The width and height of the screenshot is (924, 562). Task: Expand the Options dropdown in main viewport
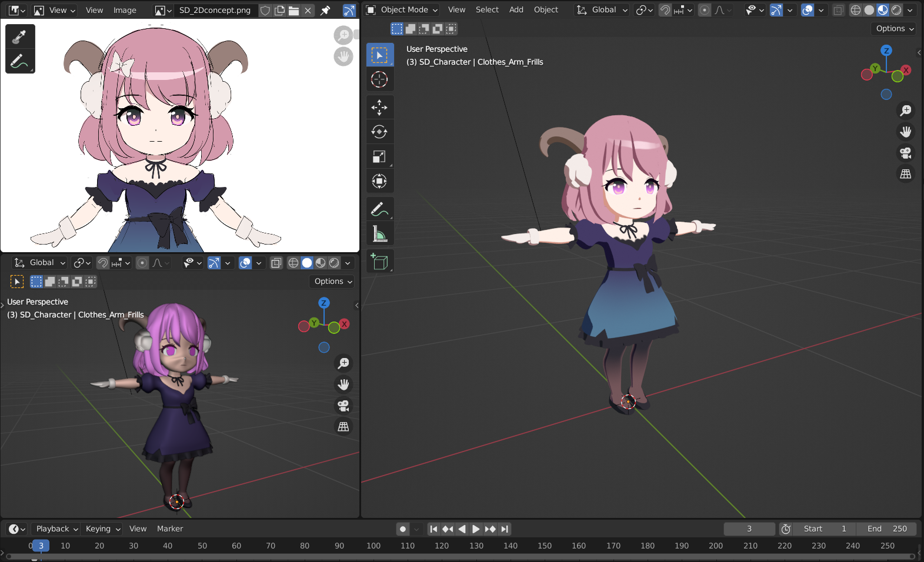(895, 28)
